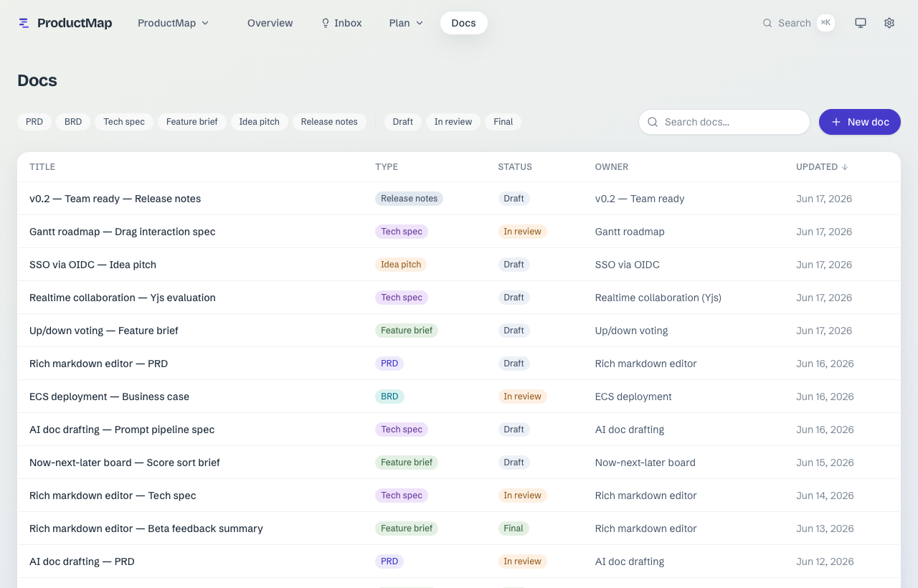Toggle the Feature brief filter chip
This screenshot has width=918, height=588.
[x=192, y=122]
